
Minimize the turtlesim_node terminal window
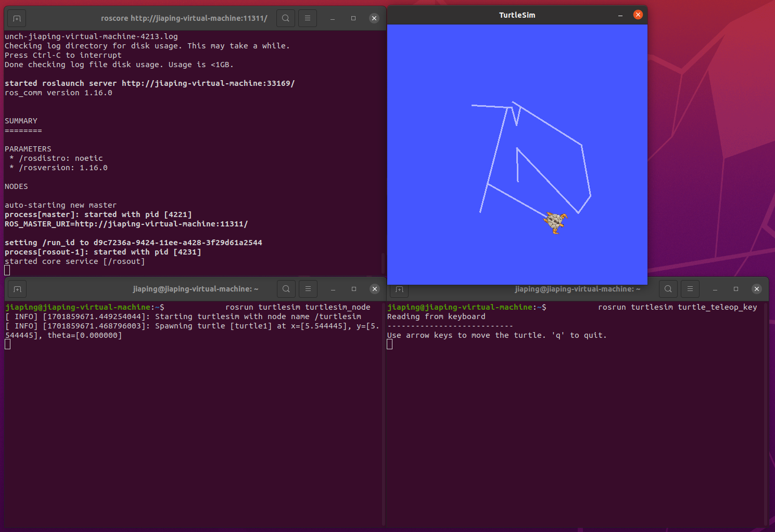[x=333, y=289]
